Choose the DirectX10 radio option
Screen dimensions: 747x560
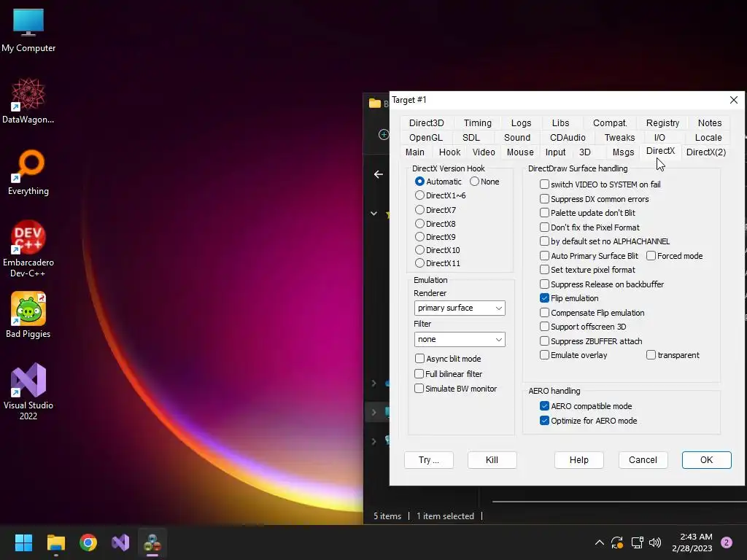(x=438, y=250)
